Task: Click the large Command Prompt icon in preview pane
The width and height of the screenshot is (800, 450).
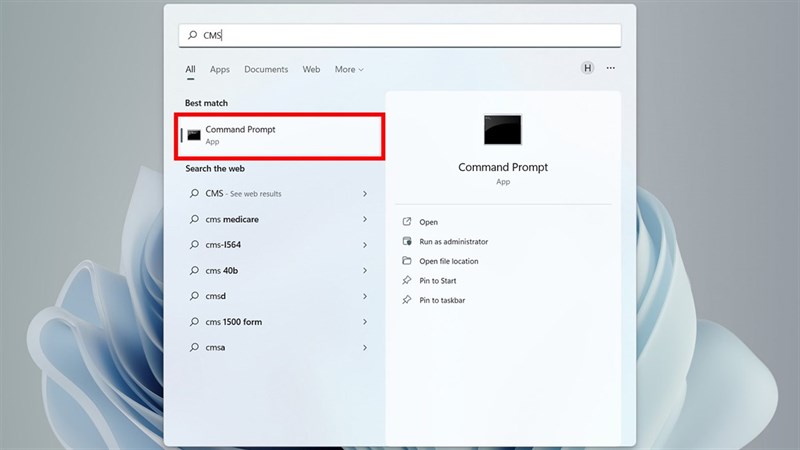Action: [x=502, y=130]
